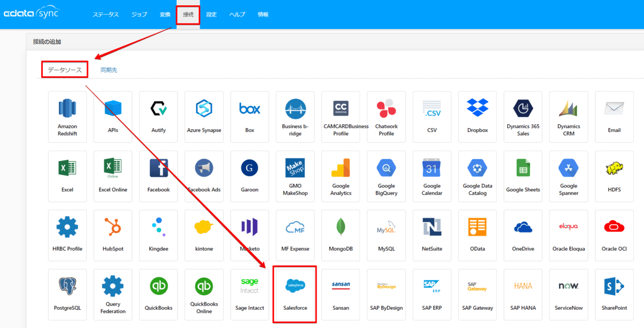Select the MySQL connector tile
This screenshot has width=644, height=328.
click(387, 236)
